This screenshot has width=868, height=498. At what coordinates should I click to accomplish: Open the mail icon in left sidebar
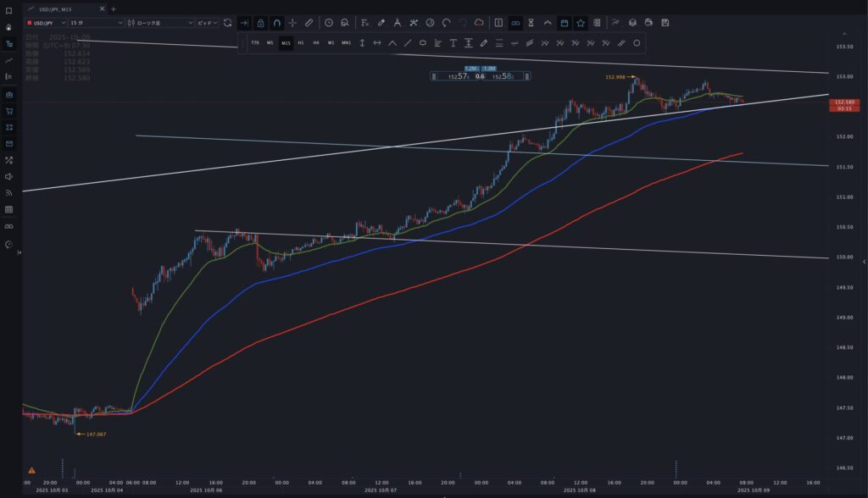click(x=8, y=143)
